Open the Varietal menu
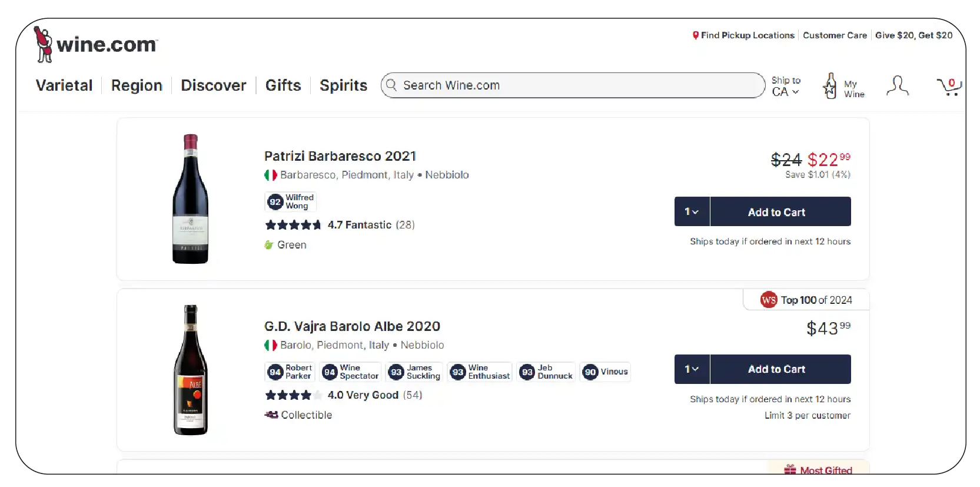The width and height of the screenshot is (980, 487). click(64, 85)
